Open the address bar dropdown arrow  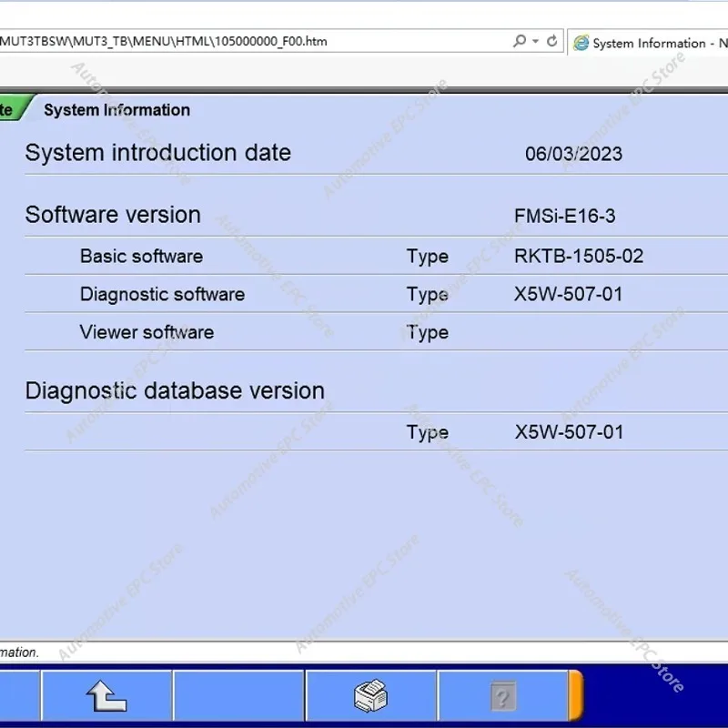536,41
